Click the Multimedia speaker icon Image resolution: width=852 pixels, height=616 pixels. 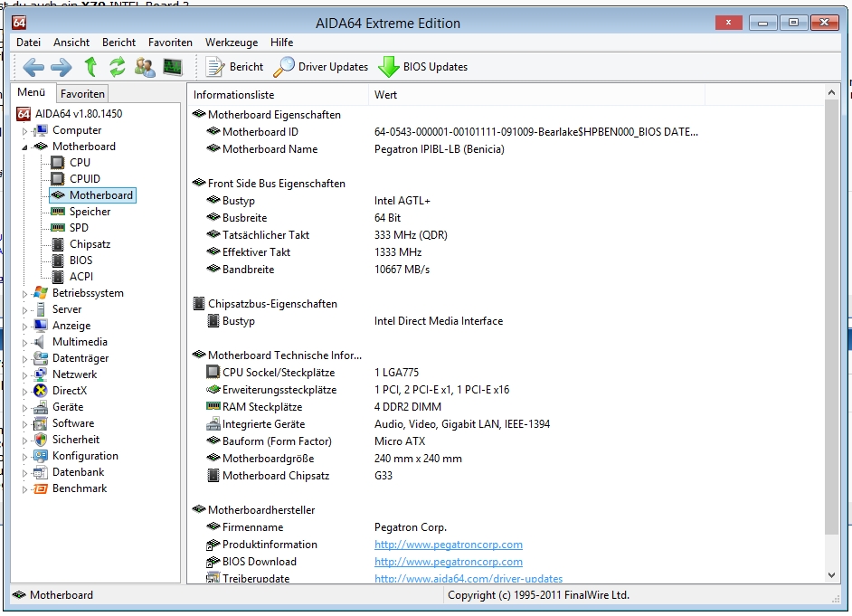point(39,342)
